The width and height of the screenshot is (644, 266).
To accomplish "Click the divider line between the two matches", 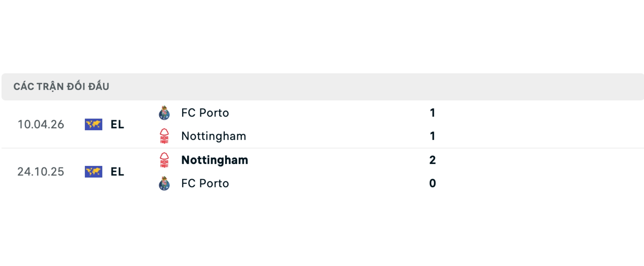I will tap(322, 148).
